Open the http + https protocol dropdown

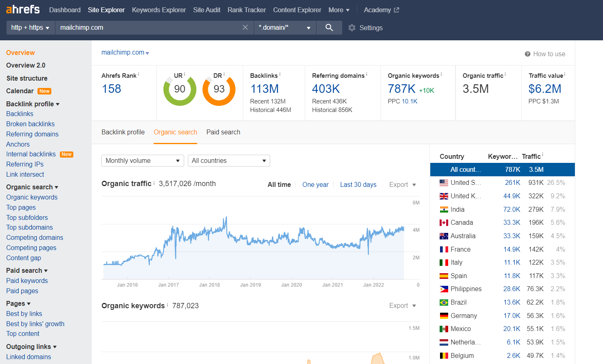pyautogui.click(x=31, y=27)
